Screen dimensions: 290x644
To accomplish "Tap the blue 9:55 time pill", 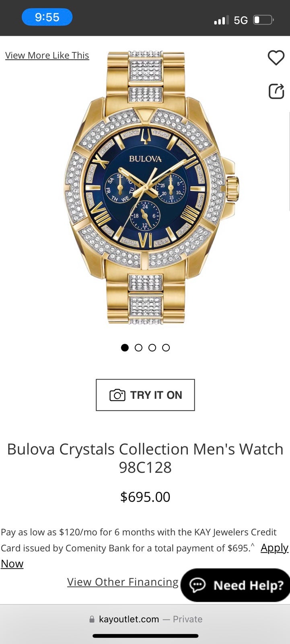I will click(x=47, y=17).
